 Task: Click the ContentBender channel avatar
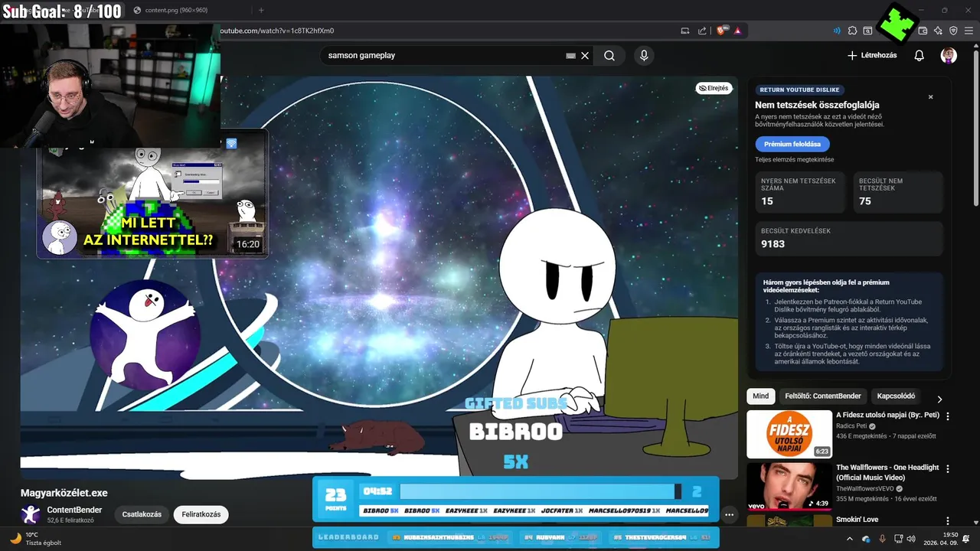[31, 514]
